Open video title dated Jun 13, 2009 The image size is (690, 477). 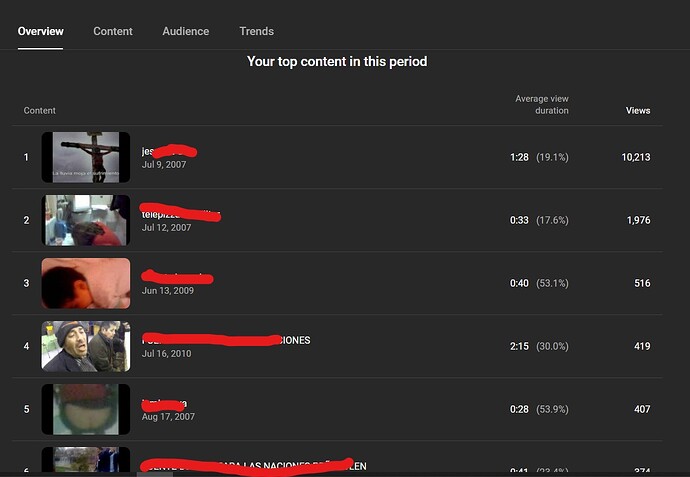177,277
